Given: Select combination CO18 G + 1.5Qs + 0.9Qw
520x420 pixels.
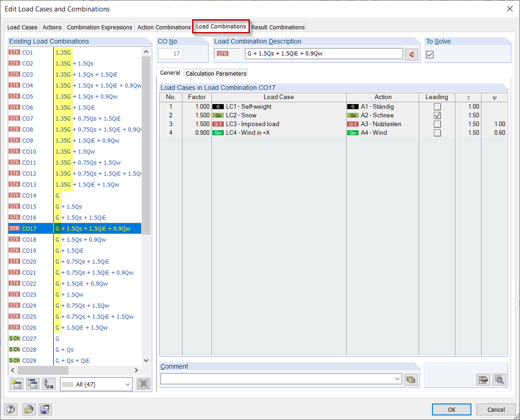Looking at the screenshot, I should pyautogui.click(x=75, y=240).
